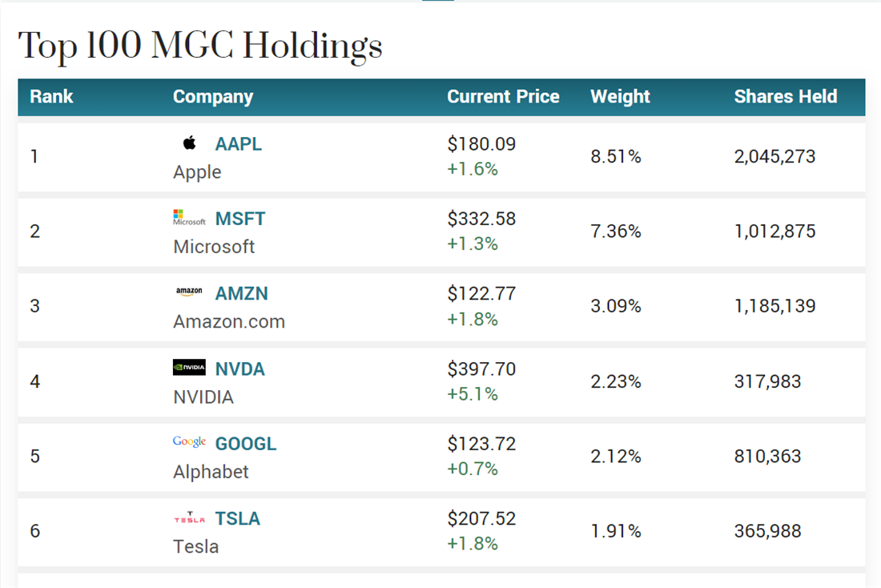Screen dimensions: 881x588
Task: Open the MSFT ticker link
Action: point(240,219)
